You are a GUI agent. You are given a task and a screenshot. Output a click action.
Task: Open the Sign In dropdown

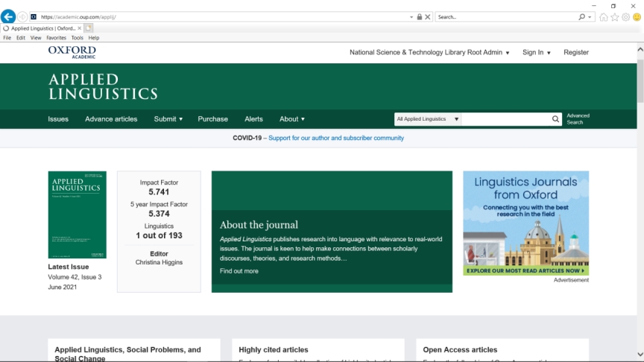coord(536,53)
